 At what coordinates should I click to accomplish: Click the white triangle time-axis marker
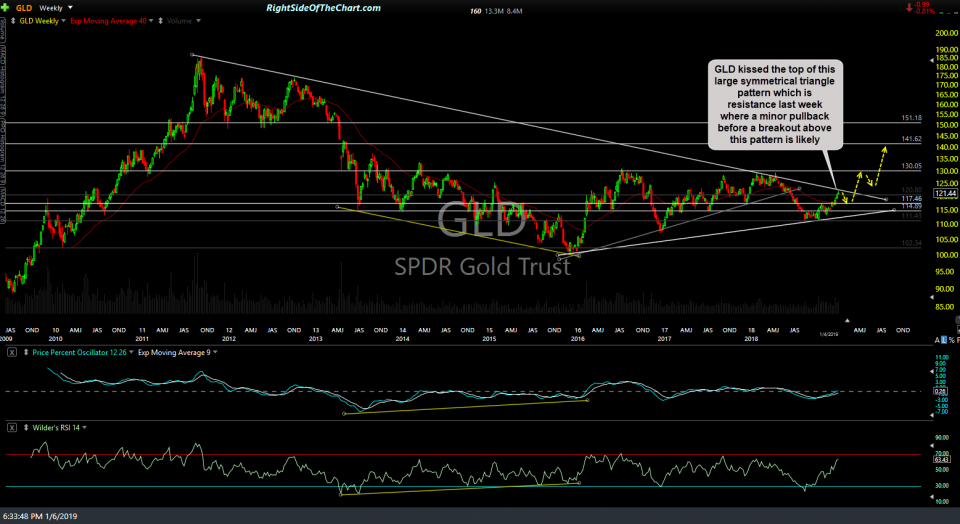(847, 320)
